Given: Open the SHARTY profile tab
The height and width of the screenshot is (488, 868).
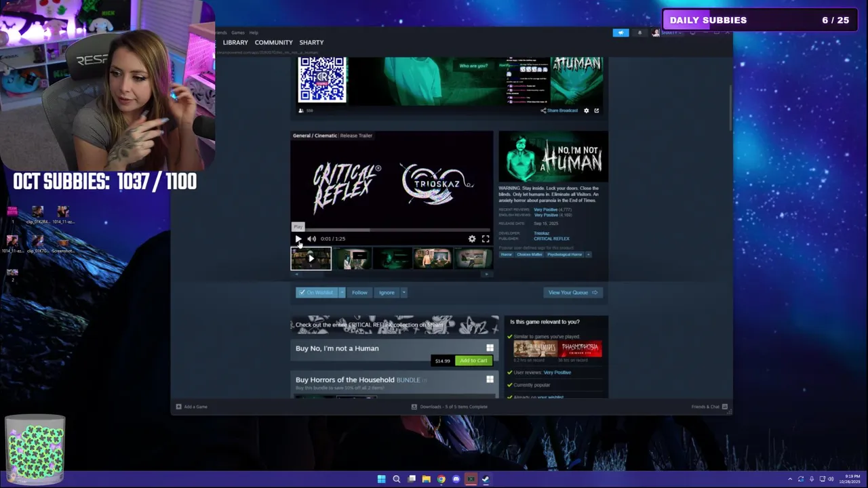Looking at the screenshot, I should point(311,42).
